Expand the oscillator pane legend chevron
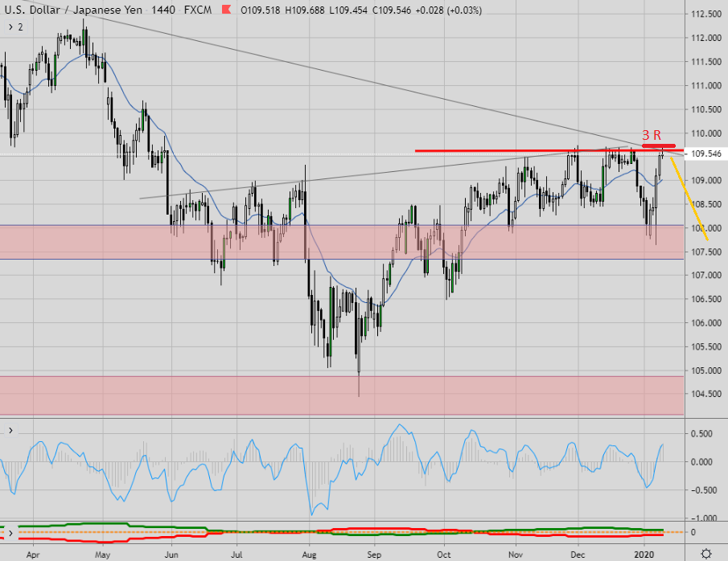The image size is (728, 561). (10, 431)
